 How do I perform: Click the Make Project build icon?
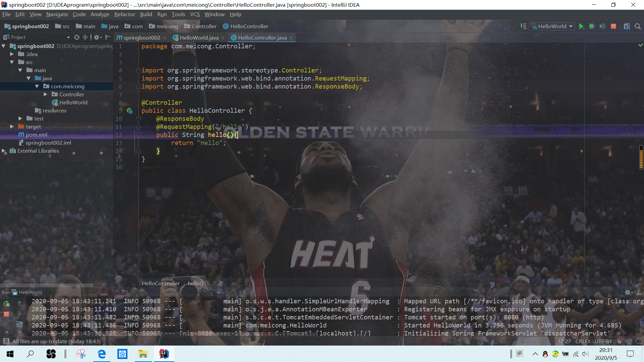(x=523, y=26)
